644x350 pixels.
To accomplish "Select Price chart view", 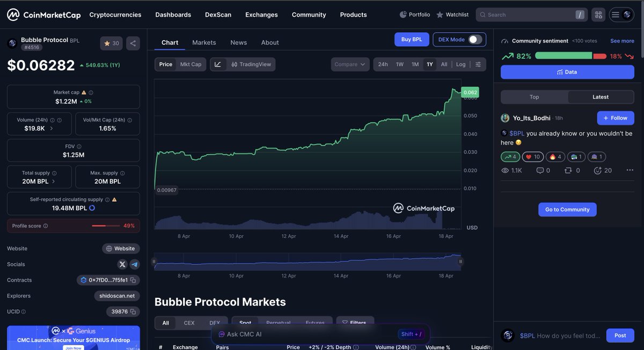I will coord(166,64).
